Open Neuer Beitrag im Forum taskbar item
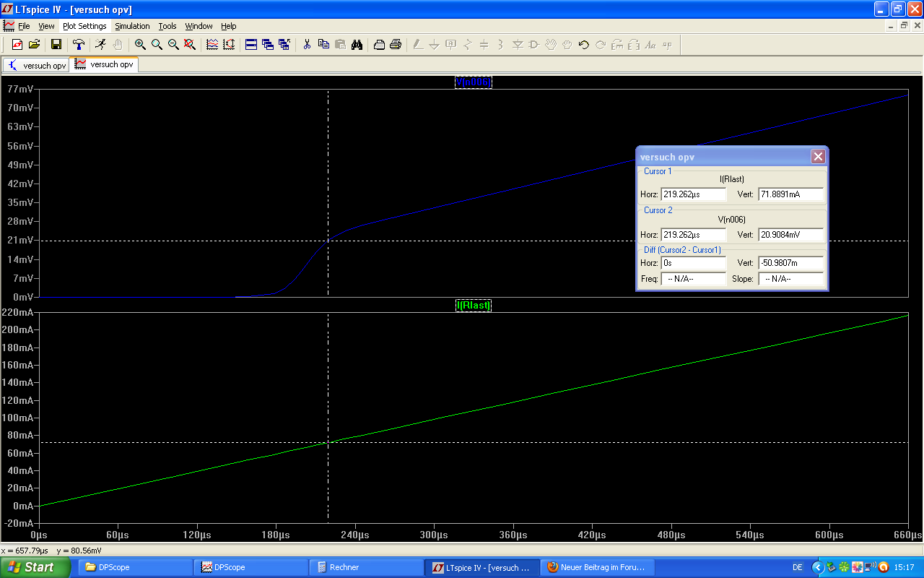Viewport: 924px width, 578px height. click(597, 567)
